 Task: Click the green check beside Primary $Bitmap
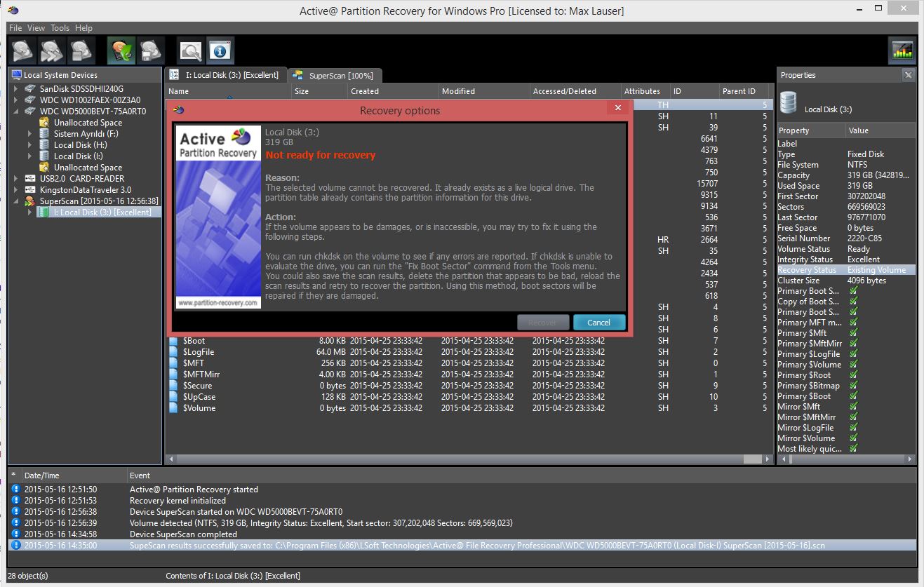point(853,386)
